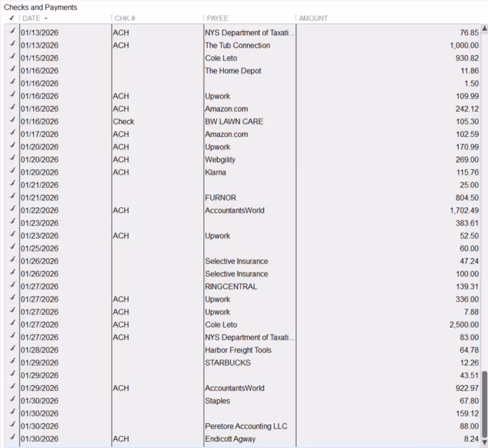Viewport: 488px width, 448px height.
Task: Select Selective Insurance for 47.24
Action: click(x=236, y=261)
